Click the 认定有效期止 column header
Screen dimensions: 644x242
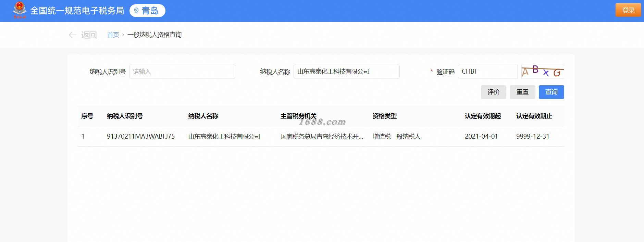(x=534, y=116)
